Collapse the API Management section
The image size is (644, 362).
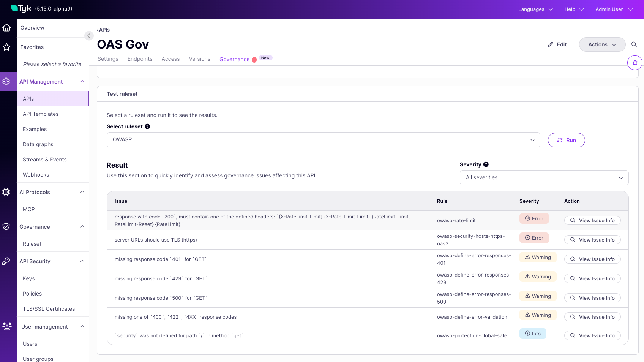pyautogui.click(x=82, y=81)
